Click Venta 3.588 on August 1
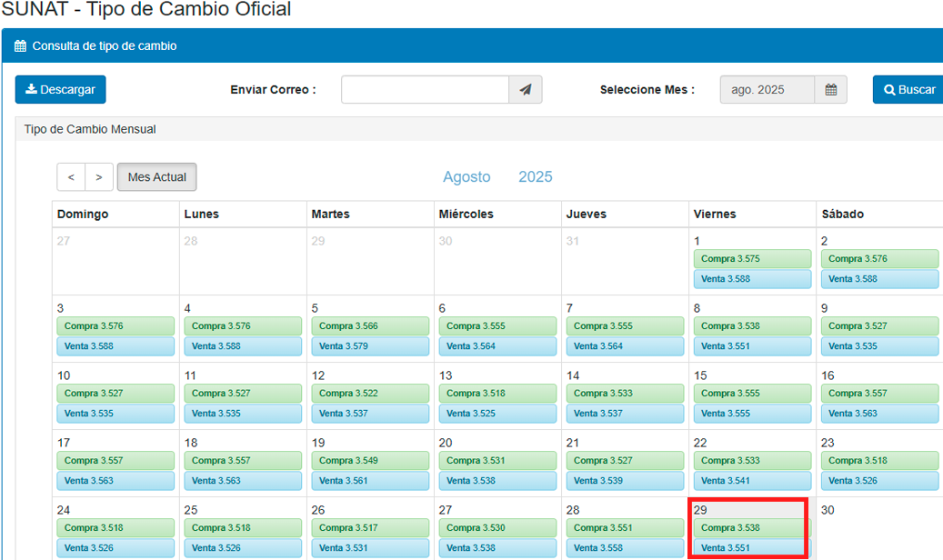Image resolution: width=943 pixels, height=560 pixels. (x=752, y=279)
